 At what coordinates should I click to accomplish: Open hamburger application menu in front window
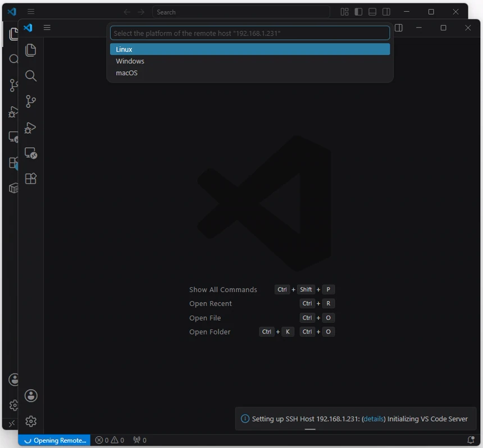pyautogui.click(x=47, y=28)
